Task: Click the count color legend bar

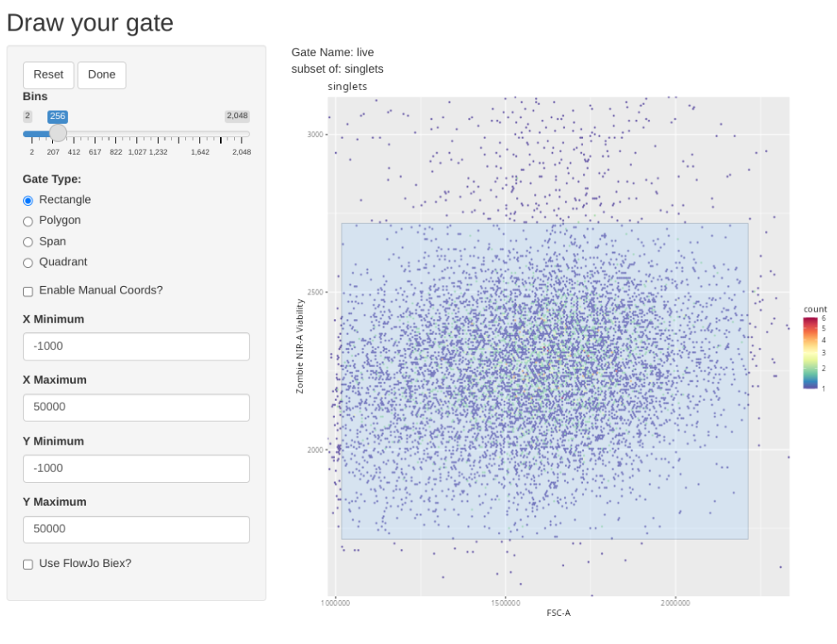Action: [811, 353]
